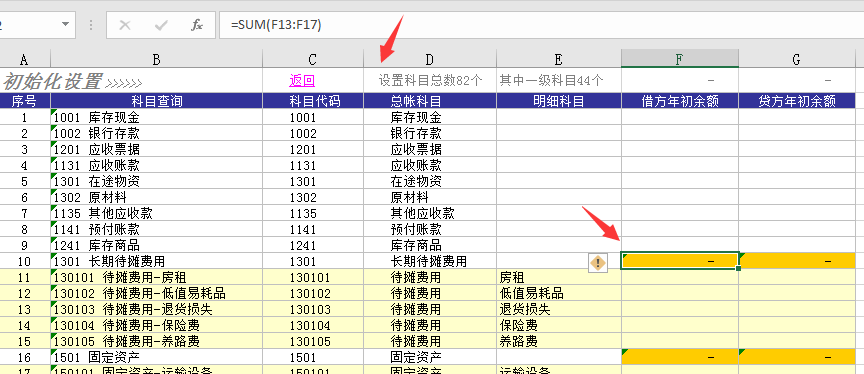The width and height of the screenshot is (864, 374).
Task: Click 明细科目 cell 退货损失
Action: tap(559, 309)
